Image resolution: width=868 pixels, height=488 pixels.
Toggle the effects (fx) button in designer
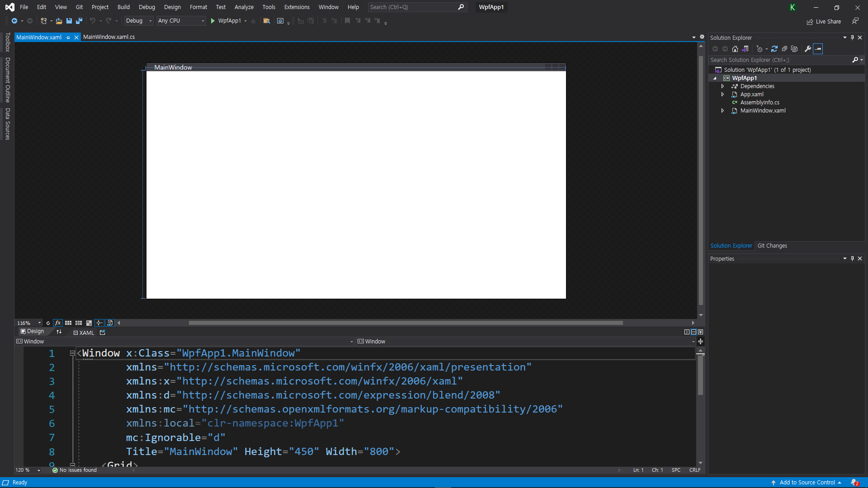58,323
